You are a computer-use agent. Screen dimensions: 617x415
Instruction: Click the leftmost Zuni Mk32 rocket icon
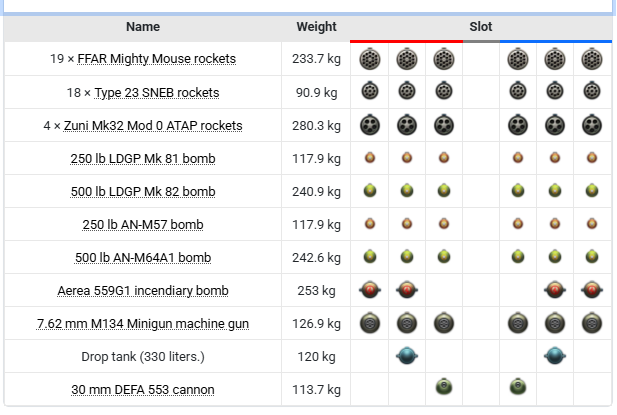point(369,125)
